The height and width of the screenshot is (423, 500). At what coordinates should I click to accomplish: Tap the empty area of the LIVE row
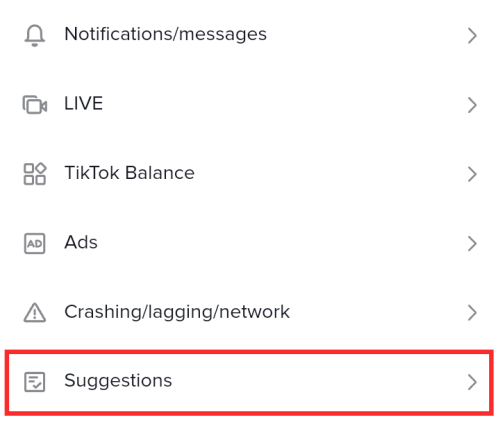pos(283,105)
